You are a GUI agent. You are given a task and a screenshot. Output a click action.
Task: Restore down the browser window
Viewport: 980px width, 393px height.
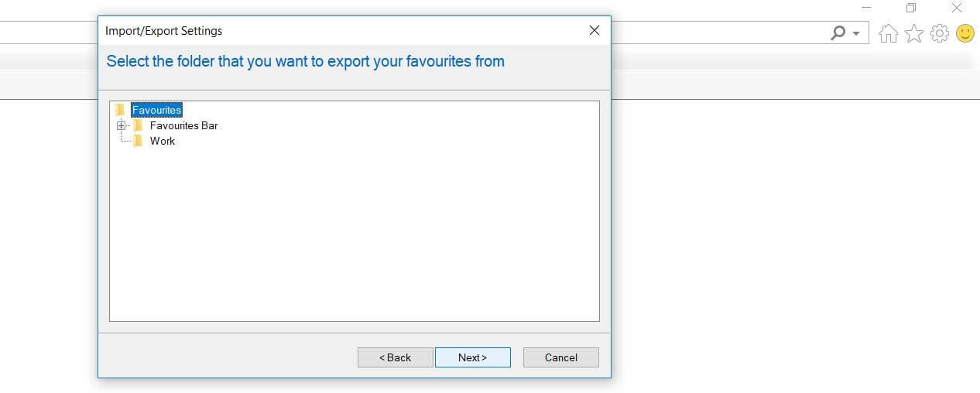coord(911,8)
